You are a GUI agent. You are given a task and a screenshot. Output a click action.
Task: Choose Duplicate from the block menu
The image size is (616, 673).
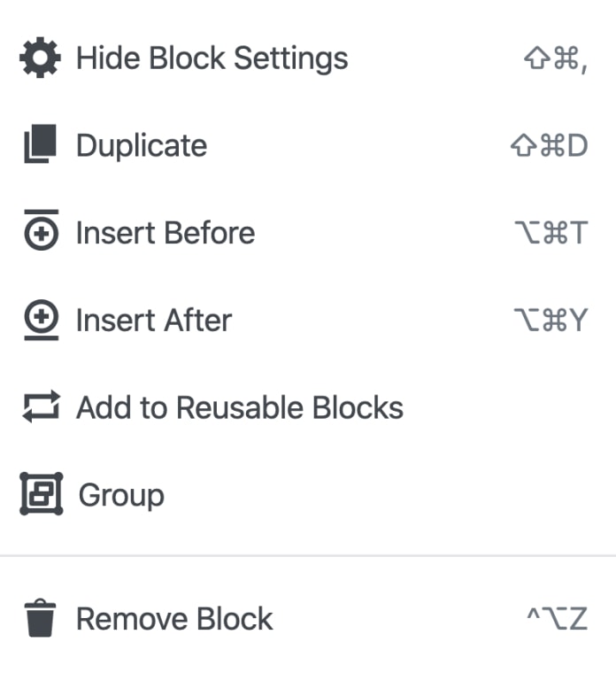[142, 145]
